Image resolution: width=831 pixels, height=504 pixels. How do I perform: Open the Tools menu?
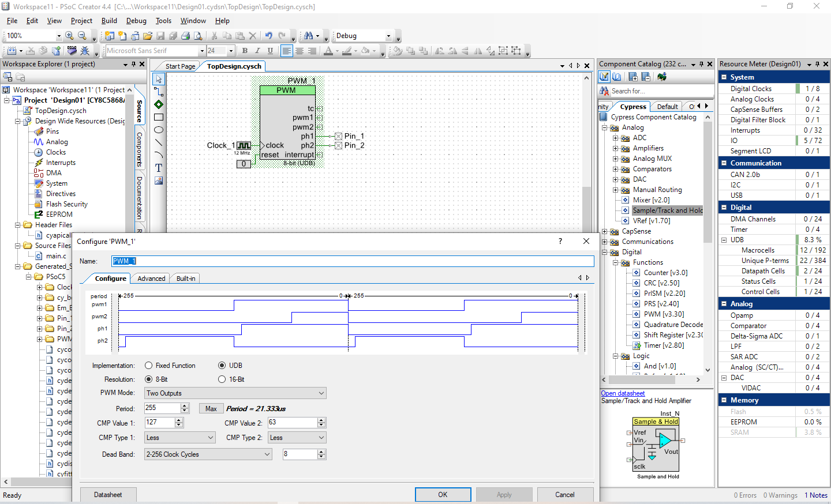click(x=163, y=21)
